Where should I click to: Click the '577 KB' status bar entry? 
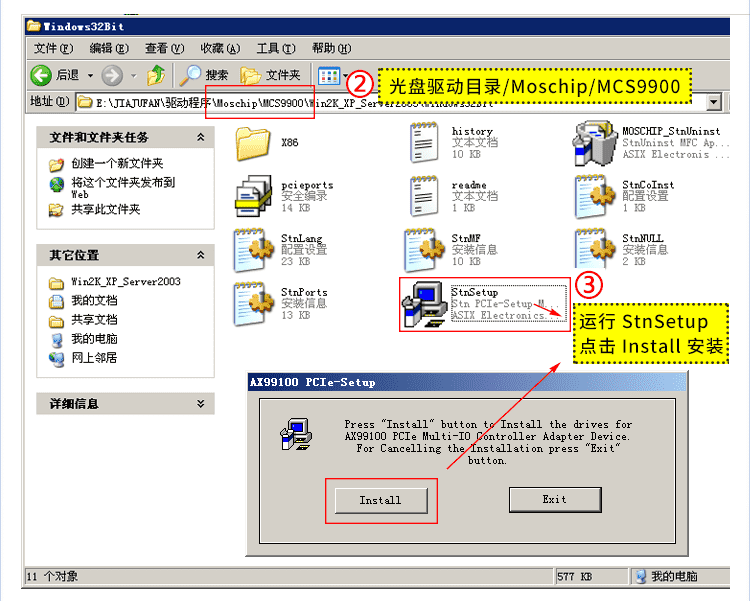click(574, 577)
